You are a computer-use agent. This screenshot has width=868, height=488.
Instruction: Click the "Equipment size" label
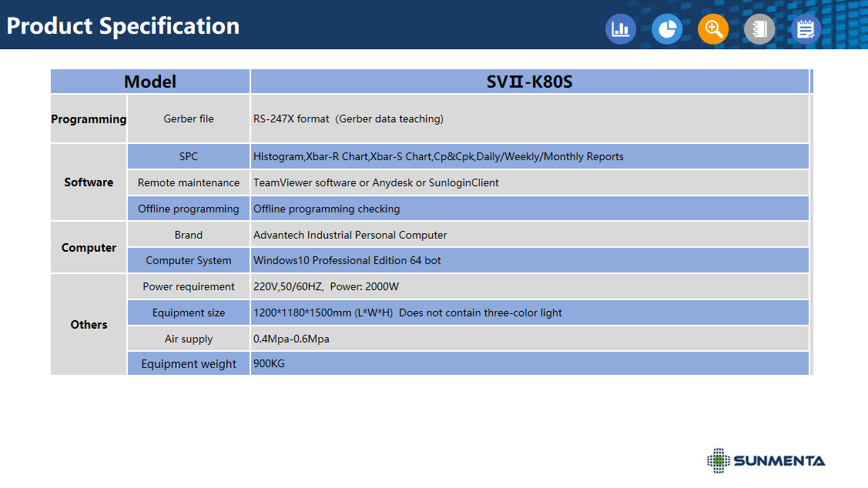pos(188,313)
